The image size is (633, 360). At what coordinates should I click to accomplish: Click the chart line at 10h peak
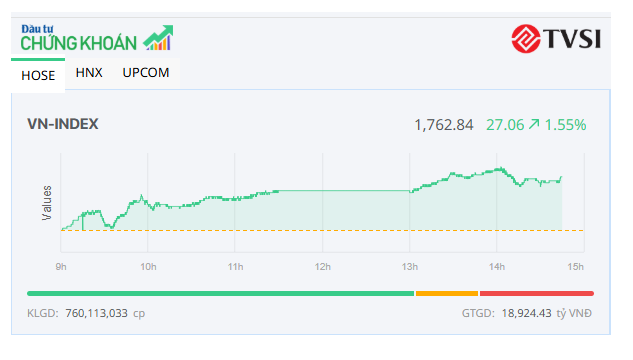141,197
